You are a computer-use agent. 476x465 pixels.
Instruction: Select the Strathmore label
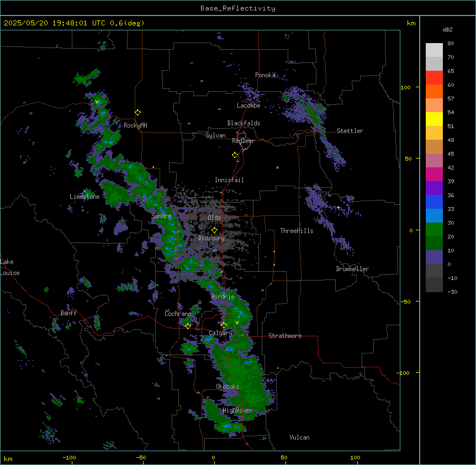point(285,336)
